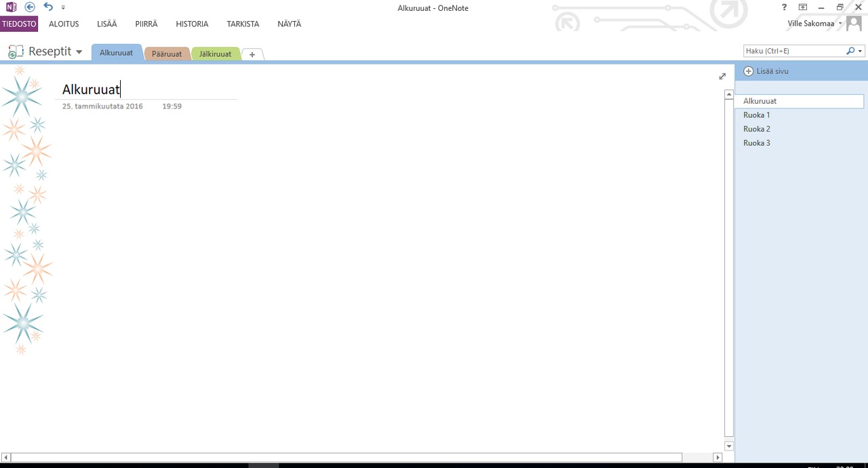This screenshot has width=868, height=468.
Task: Open the help question mark icon
Action: (785, 7)
